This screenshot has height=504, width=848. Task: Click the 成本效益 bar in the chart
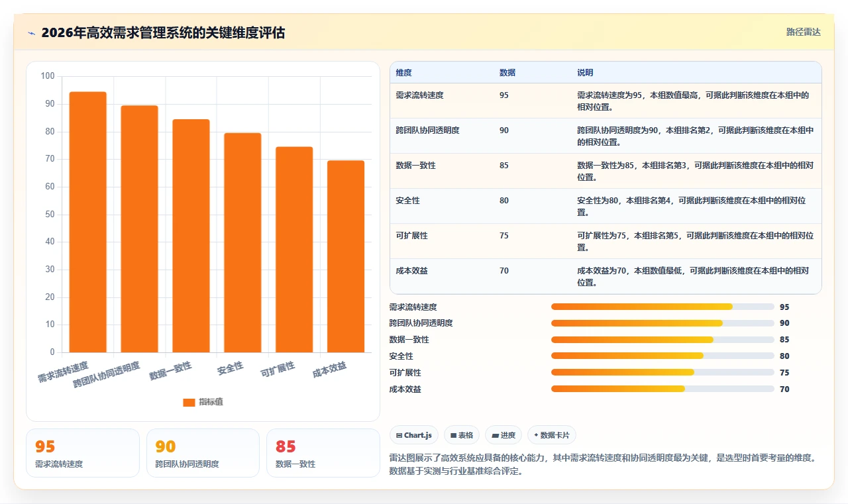point(346,256)
